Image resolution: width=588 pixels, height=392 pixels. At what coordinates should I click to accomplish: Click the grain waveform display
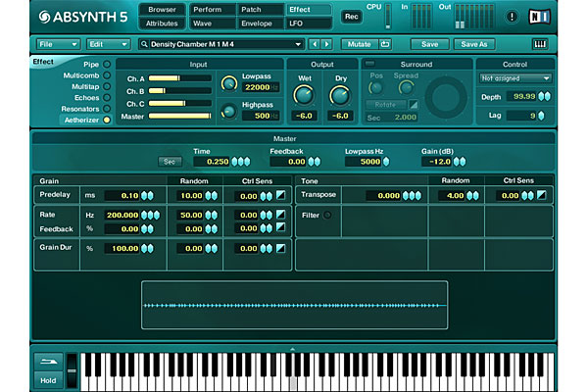coord(294,305)
